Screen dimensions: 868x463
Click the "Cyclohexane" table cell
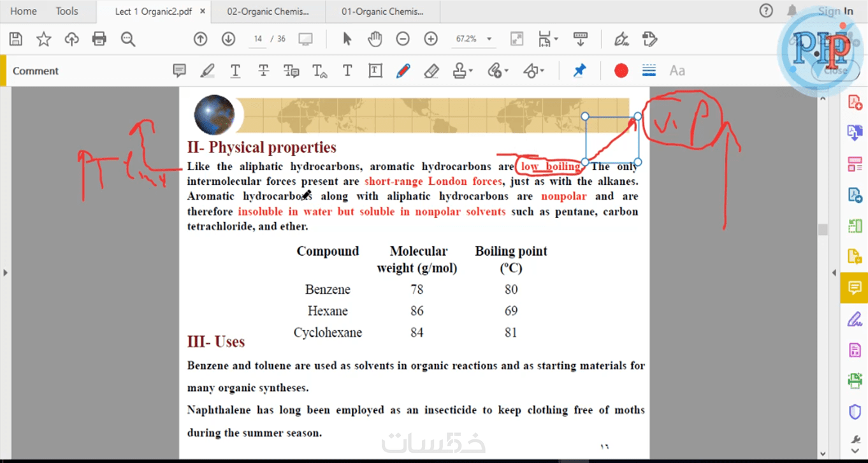(328, 333)
